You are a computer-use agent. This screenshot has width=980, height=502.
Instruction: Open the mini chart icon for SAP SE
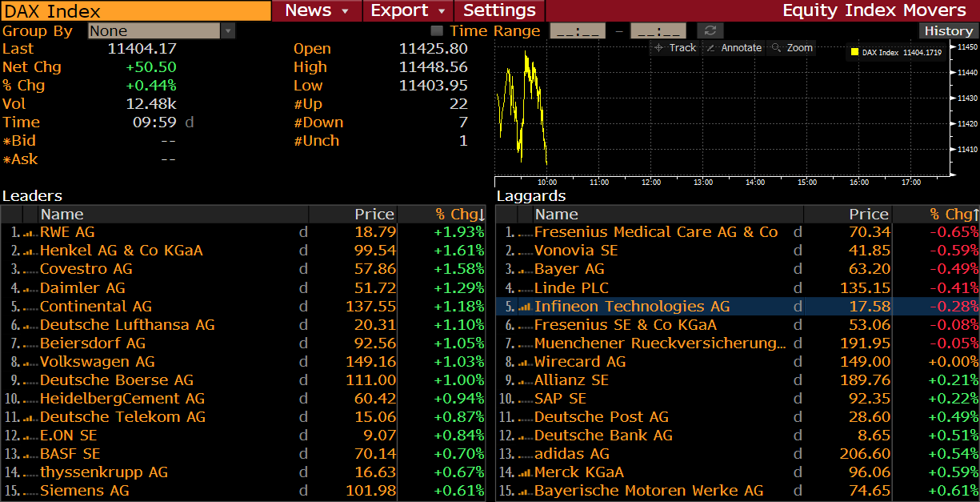point(525,398)
